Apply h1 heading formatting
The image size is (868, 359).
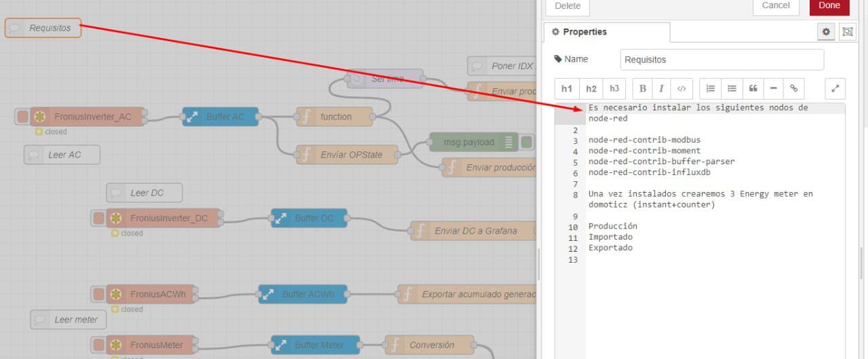pyautogui.click(x=567, y=89)
